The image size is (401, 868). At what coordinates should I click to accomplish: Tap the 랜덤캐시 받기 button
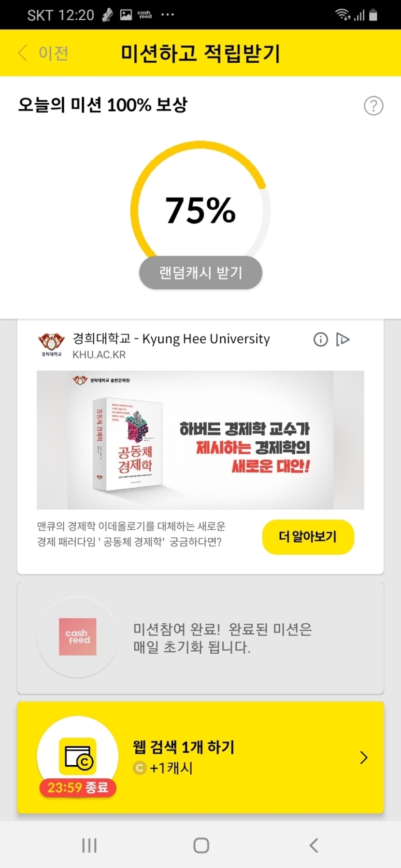200,273
